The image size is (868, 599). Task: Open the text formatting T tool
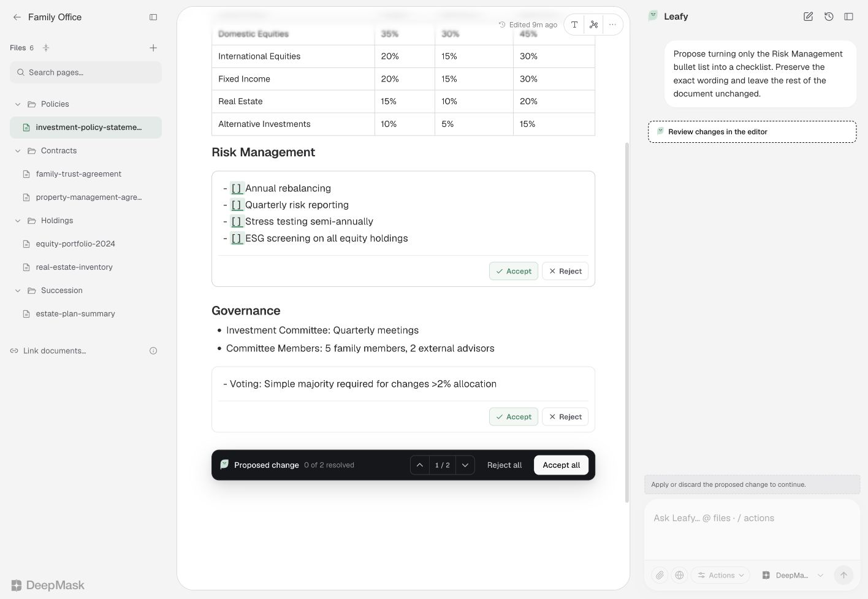pyautogui.click(x=574, y=25)
